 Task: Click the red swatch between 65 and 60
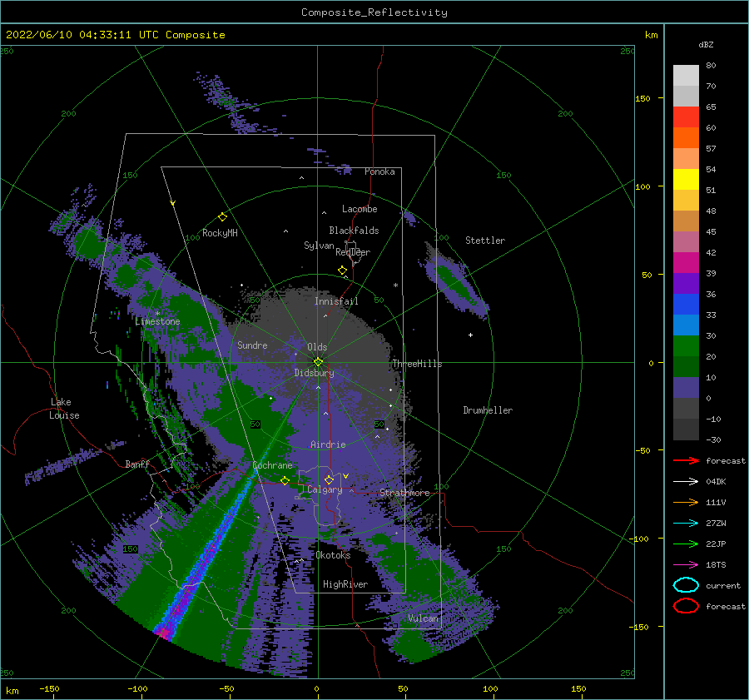(x=686, y=117)
